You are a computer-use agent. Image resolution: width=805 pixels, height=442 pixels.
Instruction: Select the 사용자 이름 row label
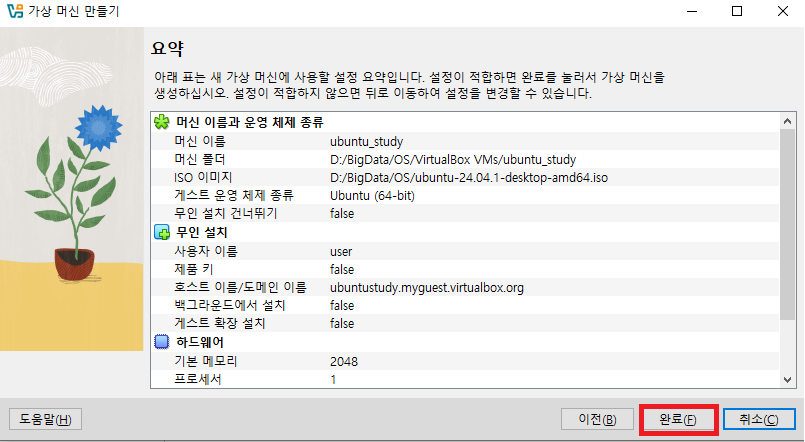(206, 252)
